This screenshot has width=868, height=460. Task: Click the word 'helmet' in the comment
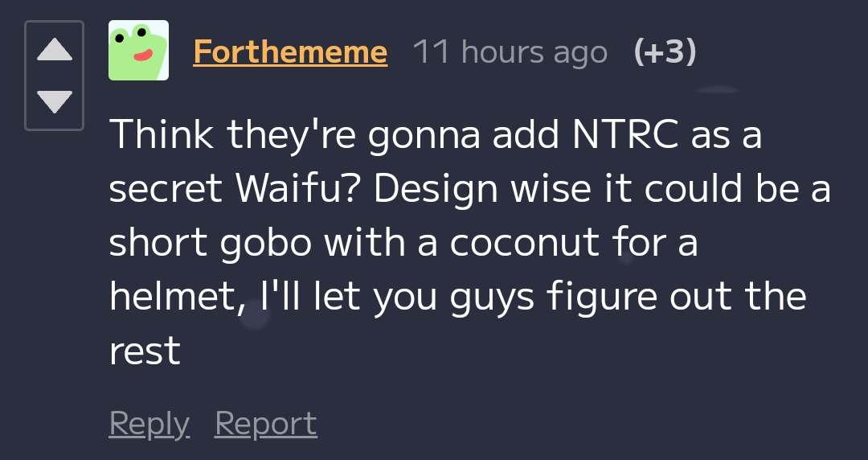click(170, 297)
